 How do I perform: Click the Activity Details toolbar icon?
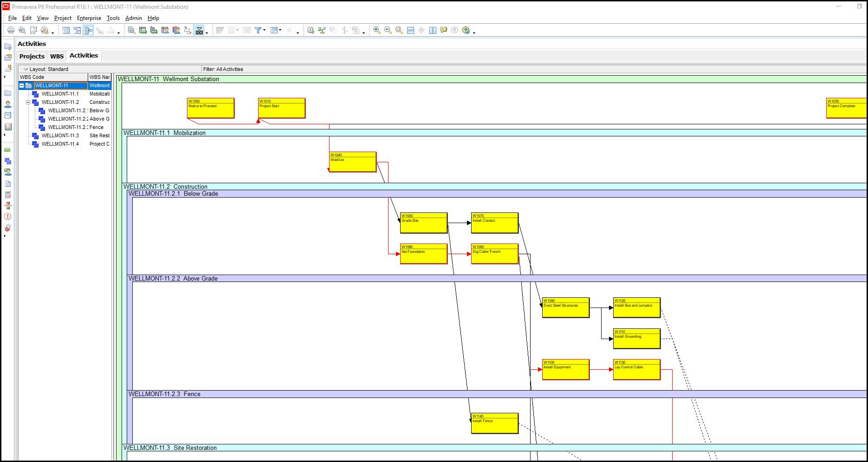(x=132, y=30)
